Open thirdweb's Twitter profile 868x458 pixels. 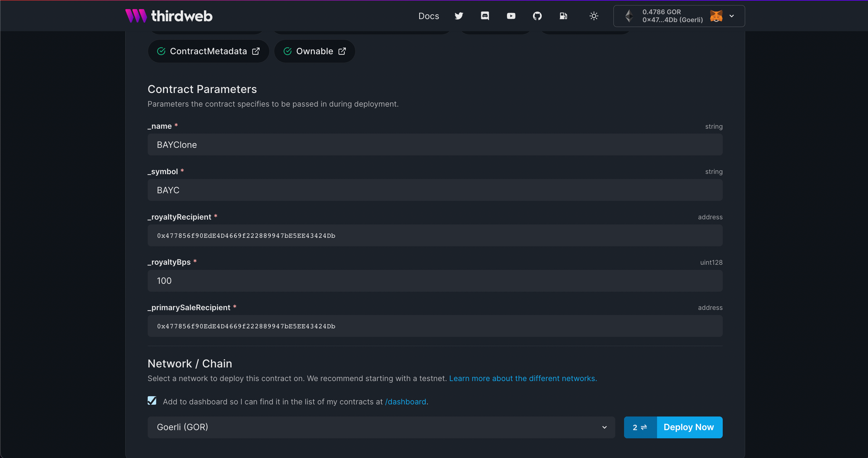coord(459,16)
